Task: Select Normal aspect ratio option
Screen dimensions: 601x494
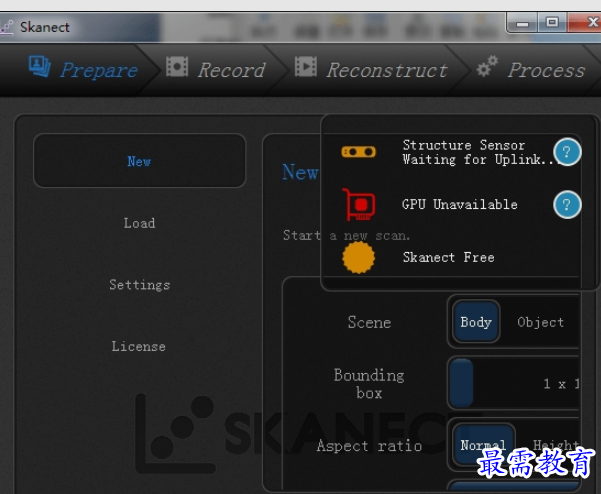Action: coord(483,445)
